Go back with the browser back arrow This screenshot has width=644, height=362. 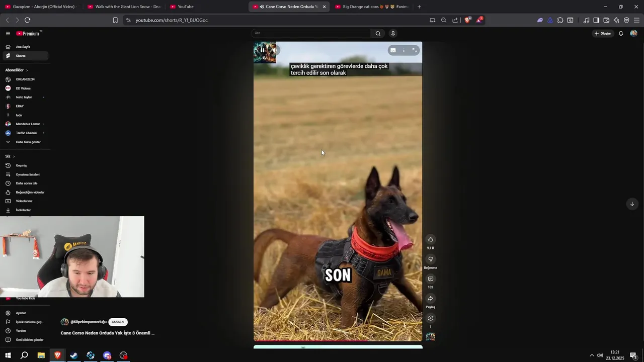point(7,20)
